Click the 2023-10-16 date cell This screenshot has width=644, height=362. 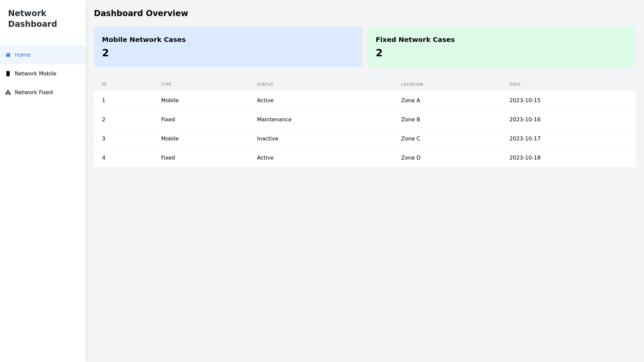pyautogui.click(x=525, y=120)
